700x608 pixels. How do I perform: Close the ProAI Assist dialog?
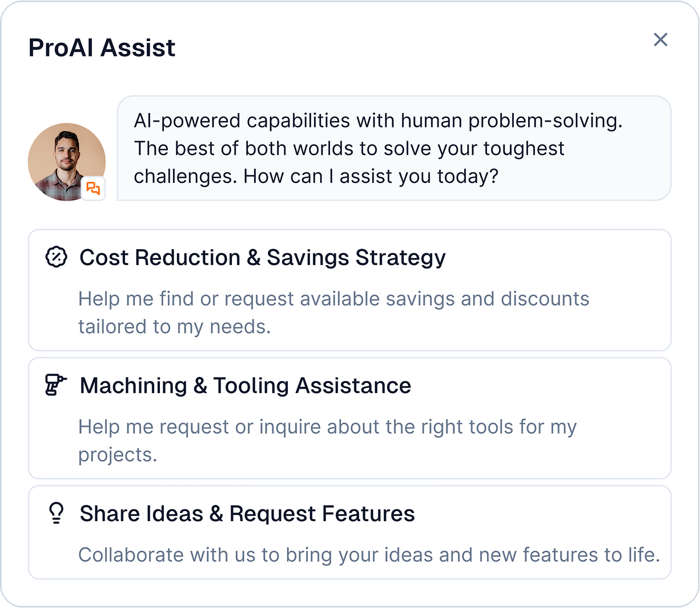(x=661, y=39)
